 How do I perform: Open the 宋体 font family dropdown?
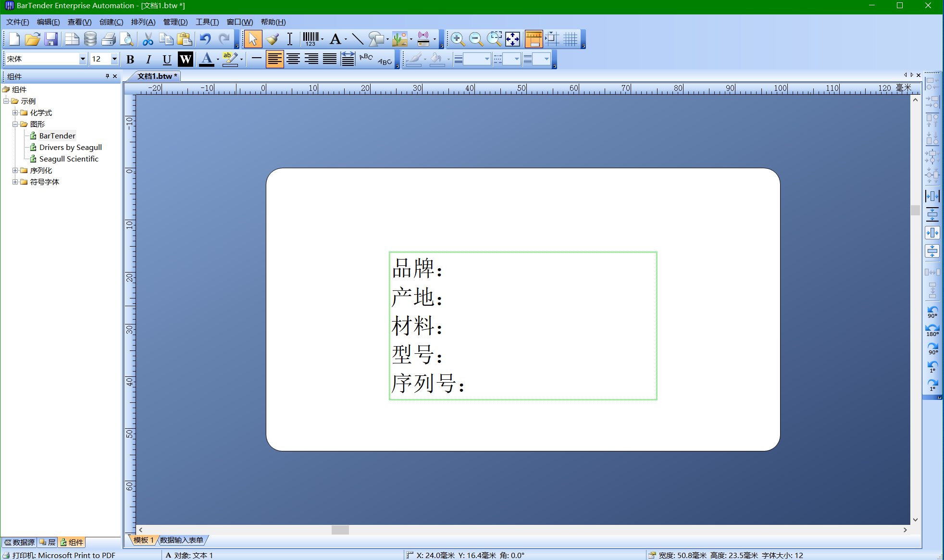(82, 59)
